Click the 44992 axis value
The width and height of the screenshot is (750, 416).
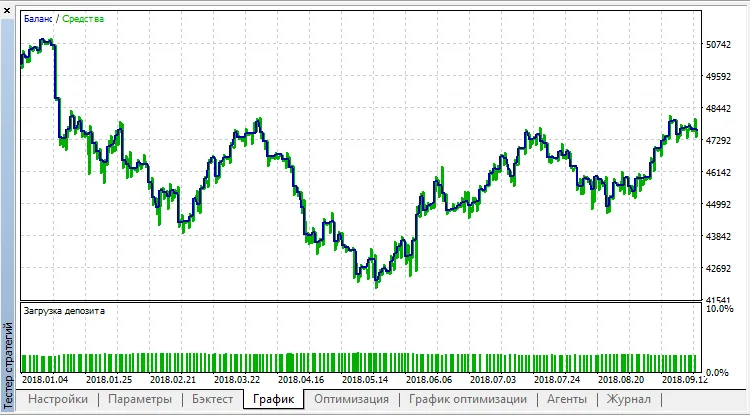(x=718, y=205)
